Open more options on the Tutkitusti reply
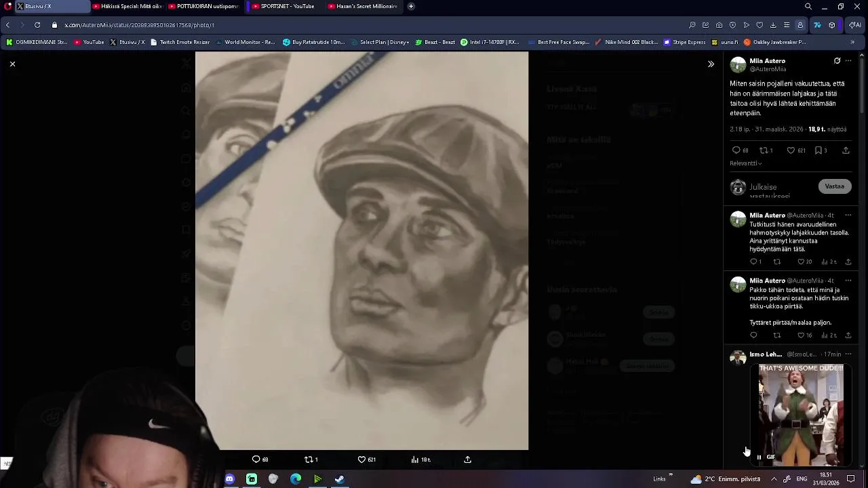868x488 pixels. [x=848, y=216]
